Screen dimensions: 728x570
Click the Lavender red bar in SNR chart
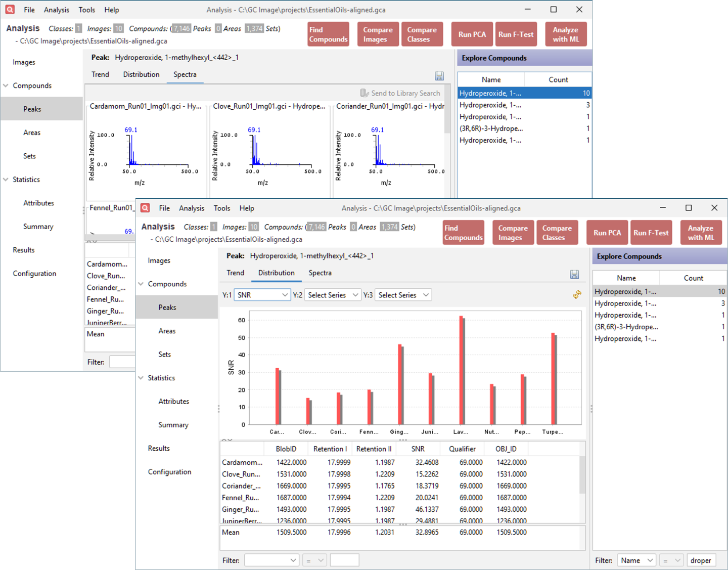click(x=461, y=370)
